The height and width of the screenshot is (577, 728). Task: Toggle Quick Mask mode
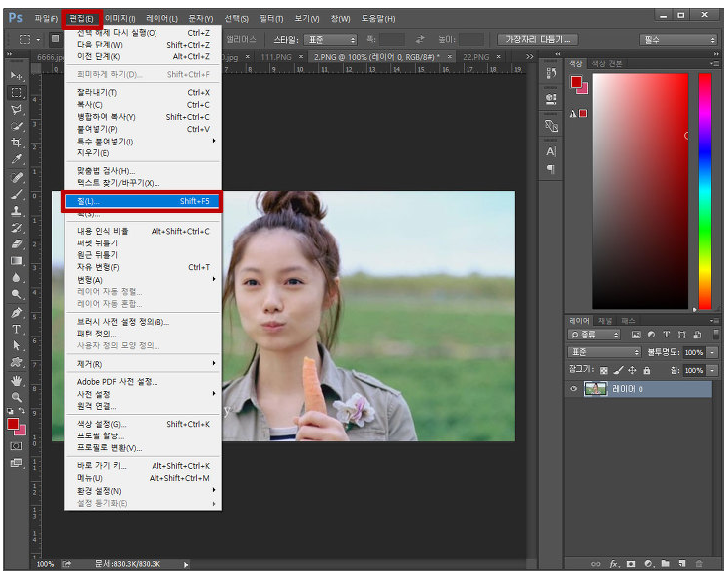16,446
